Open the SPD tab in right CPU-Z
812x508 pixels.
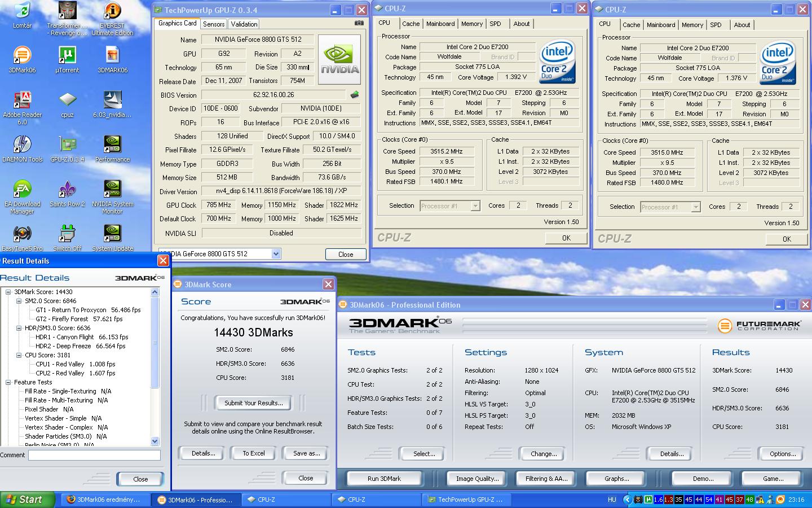point(716,25)
